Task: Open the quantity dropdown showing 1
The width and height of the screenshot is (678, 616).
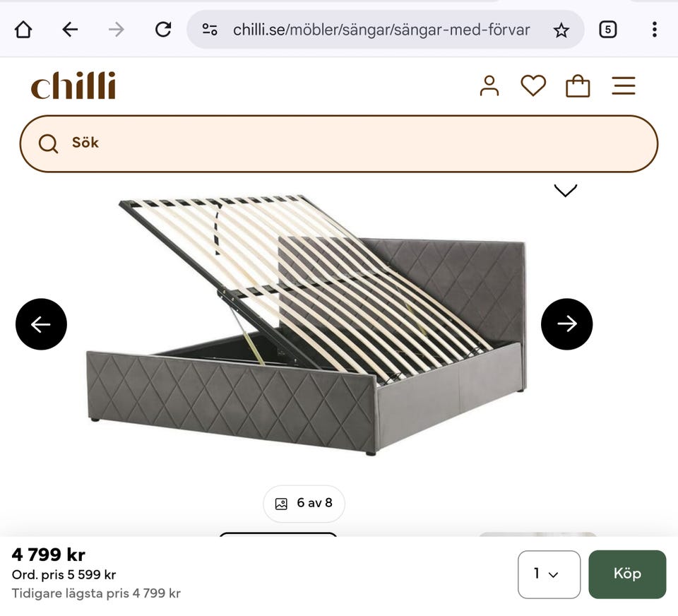Action: click(x=549, y=574)
